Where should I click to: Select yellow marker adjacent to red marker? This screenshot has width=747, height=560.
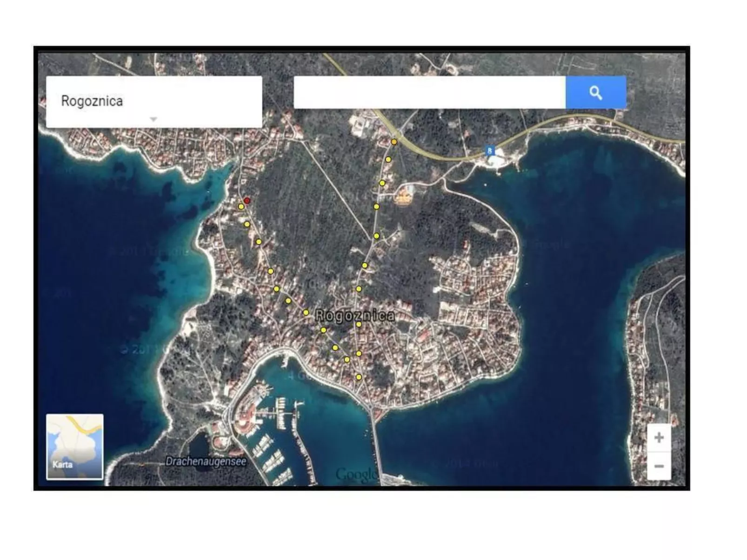(x=241, y=207)
